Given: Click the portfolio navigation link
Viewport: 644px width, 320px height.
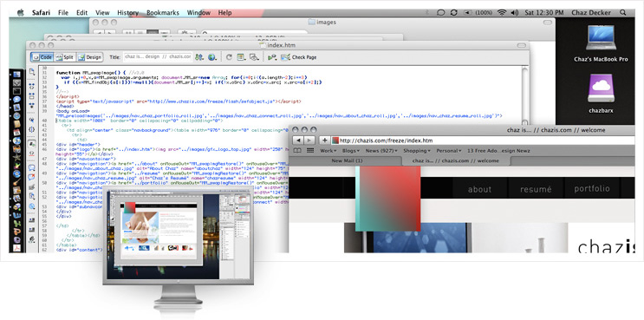Looking at the screenshot, I should click(592, 189).
